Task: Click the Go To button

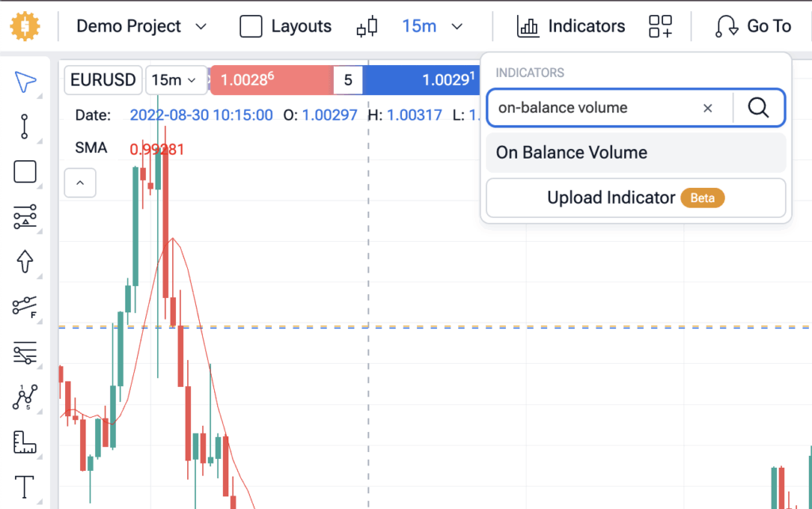Action: pos(753,26)
